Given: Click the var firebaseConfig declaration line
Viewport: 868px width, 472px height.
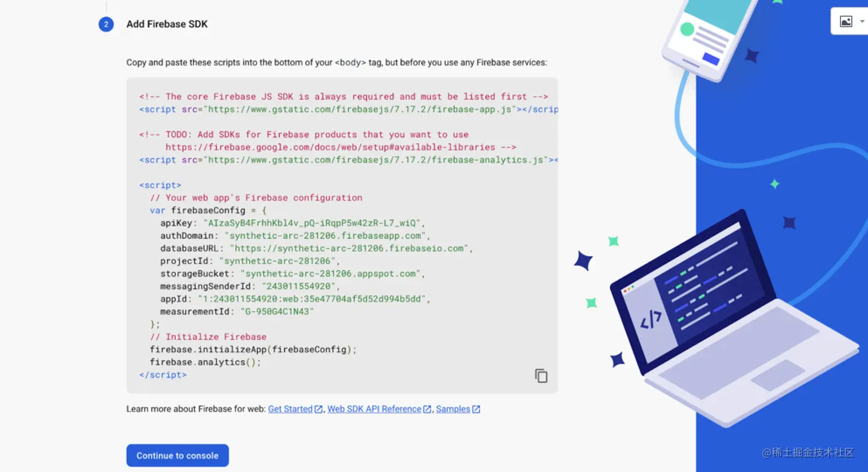Looking at the screenshot, I should (208, 210).
